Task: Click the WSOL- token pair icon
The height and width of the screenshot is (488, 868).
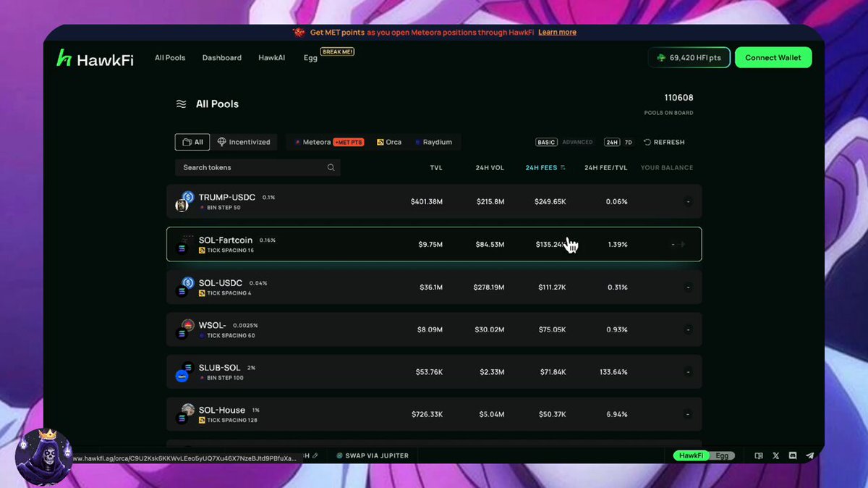Action: tap(184, 329)
